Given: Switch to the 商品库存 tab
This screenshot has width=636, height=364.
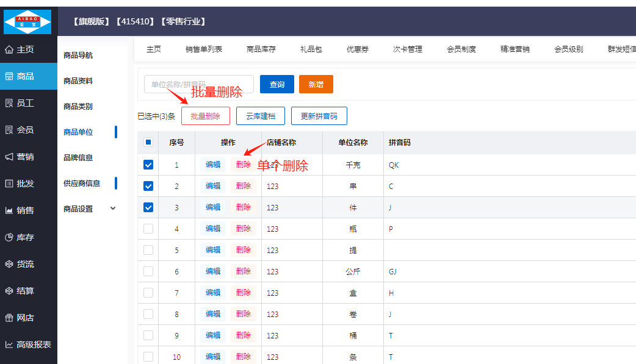Looking at the screenshot, I should 261,49.
